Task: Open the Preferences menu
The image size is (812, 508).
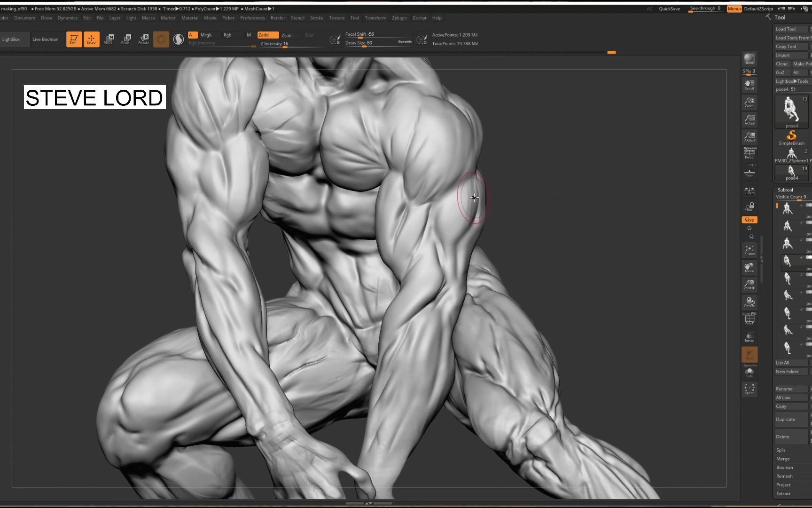Action: tap(252, 18)
